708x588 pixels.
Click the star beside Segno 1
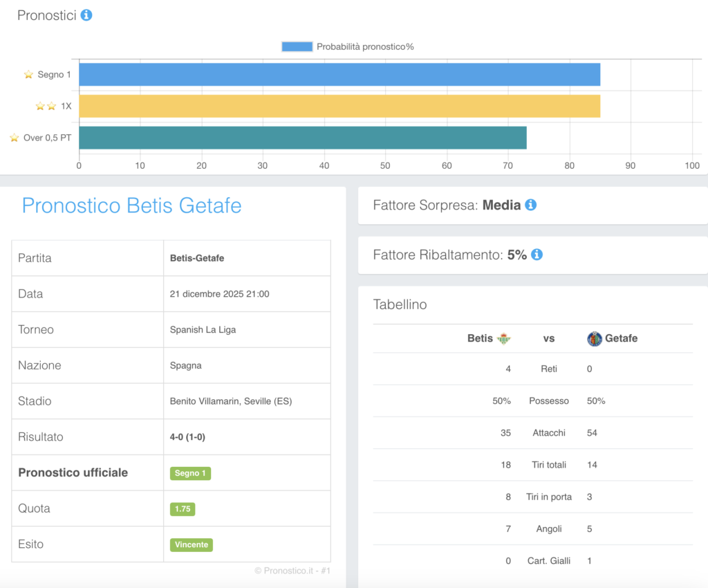(x=28, y=74)
